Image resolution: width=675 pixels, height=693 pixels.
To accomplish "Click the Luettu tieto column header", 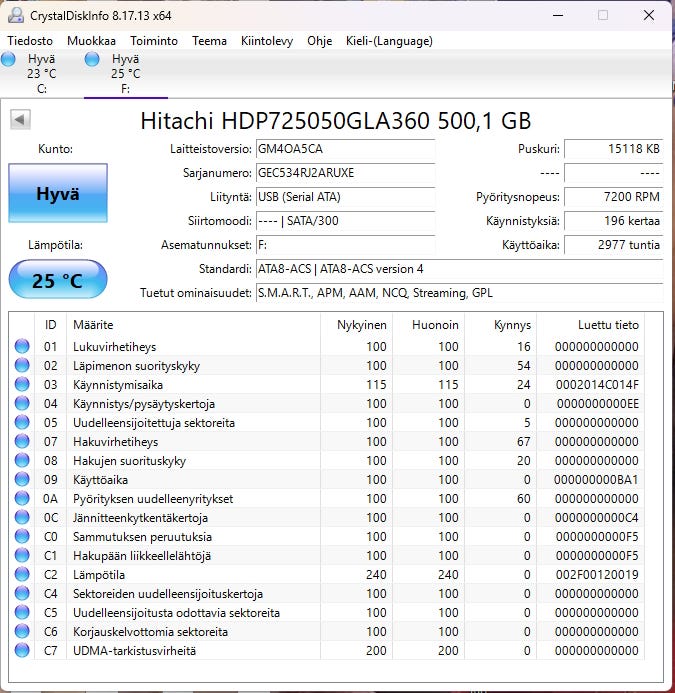I will tap(608, 325).
